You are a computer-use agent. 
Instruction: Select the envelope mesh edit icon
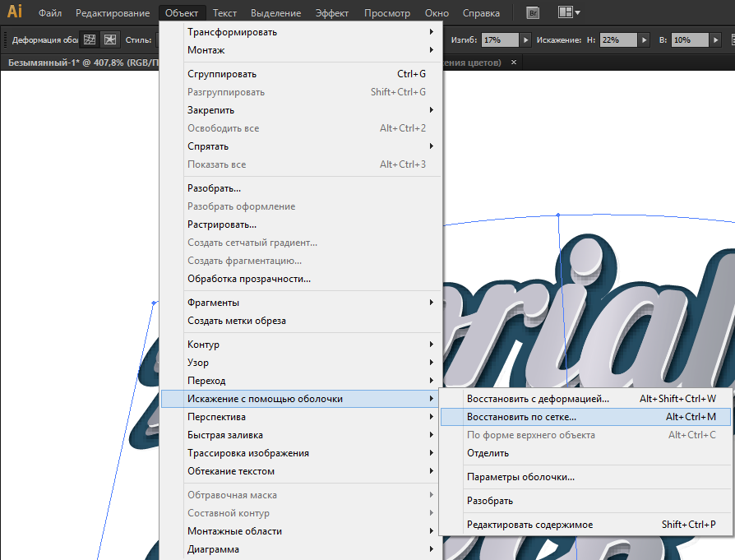(x=110, y=39)
